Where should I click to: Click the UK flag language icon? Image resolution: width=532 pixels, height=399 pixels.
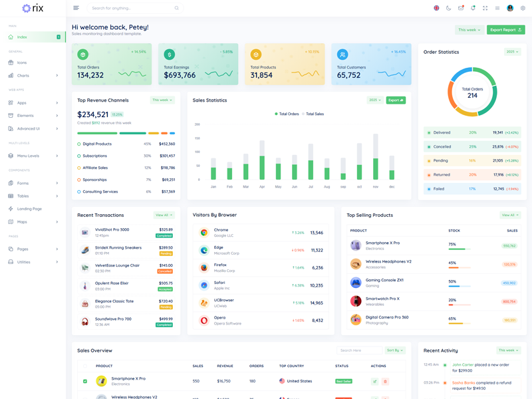[x=436, y=8]
